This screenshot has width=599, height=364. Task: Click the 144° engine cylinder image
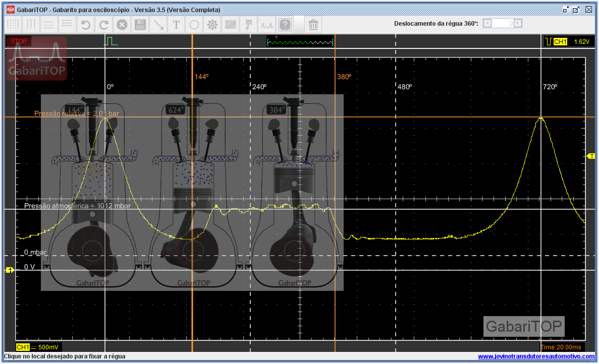tap(92, 193)
